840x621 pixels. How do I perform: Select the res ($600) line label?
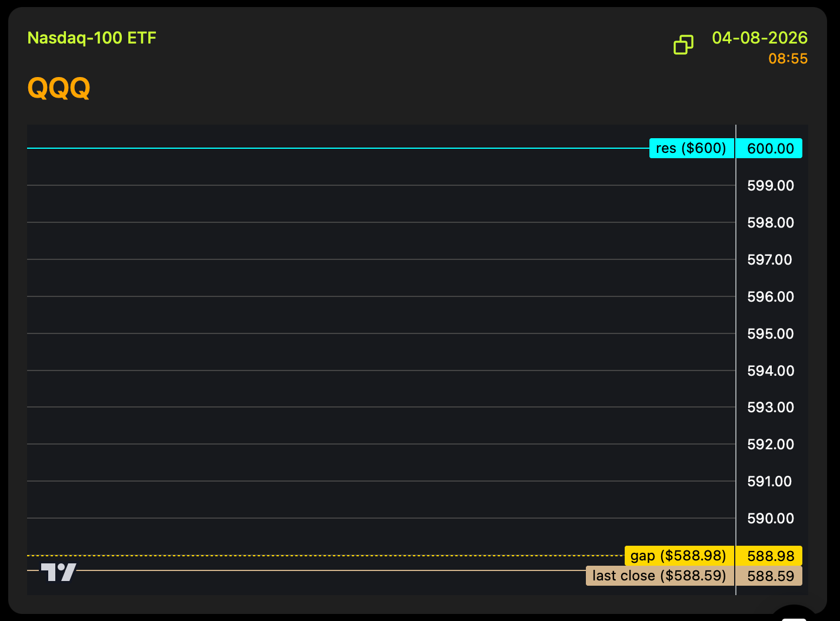692,148
